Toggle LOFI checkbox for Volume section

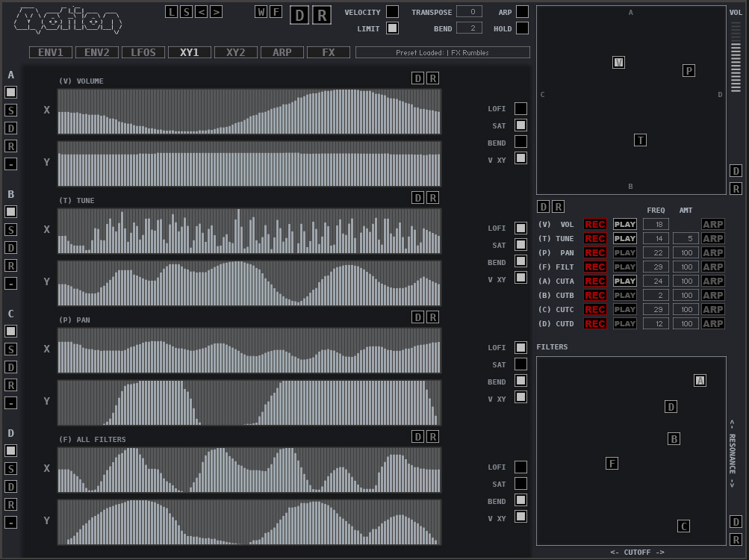tap(520, 109)
